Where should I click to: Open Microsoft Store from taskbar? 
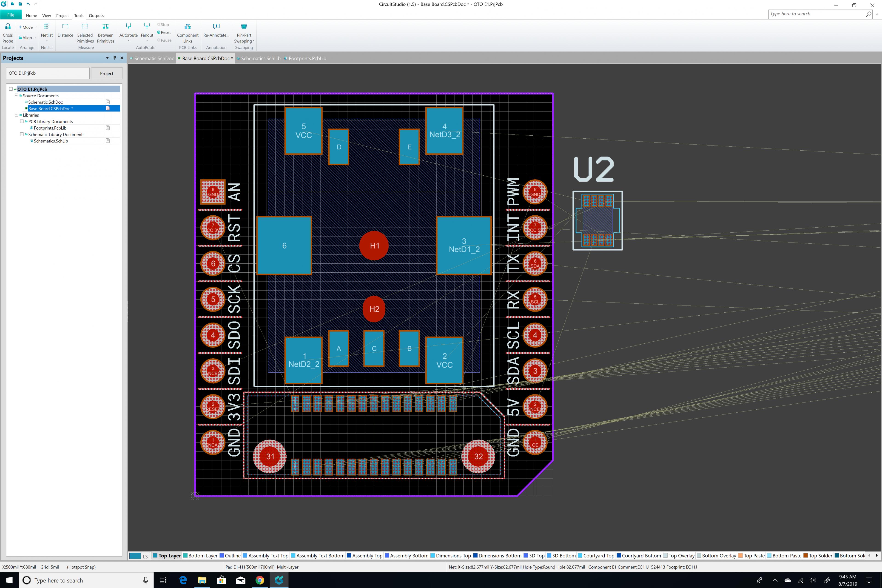tap(221, 580)
